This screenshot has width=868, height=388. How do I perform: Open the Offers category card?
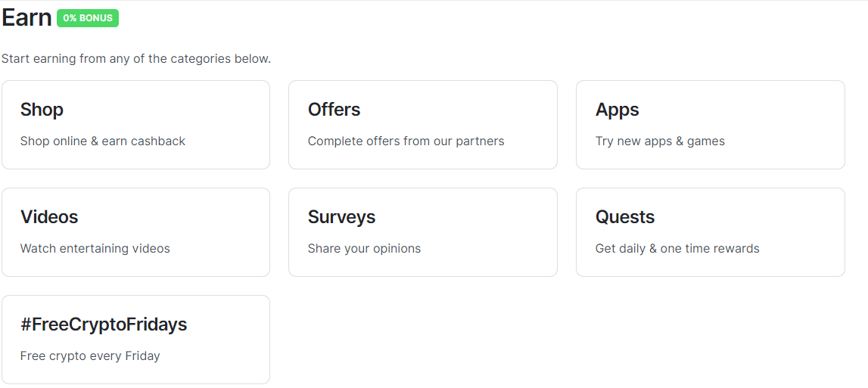coord(422,125)
